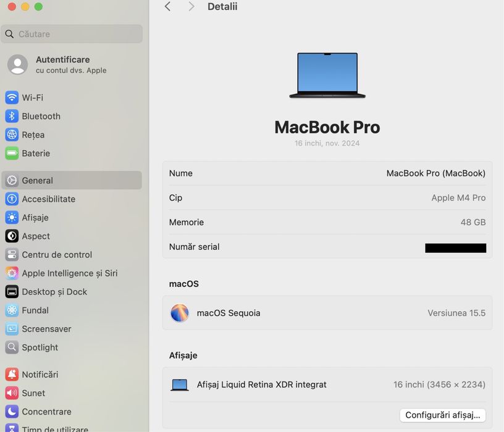Open Wi-Fi settings icon
This screenshot has height=432, width=504.
(12, 98)
